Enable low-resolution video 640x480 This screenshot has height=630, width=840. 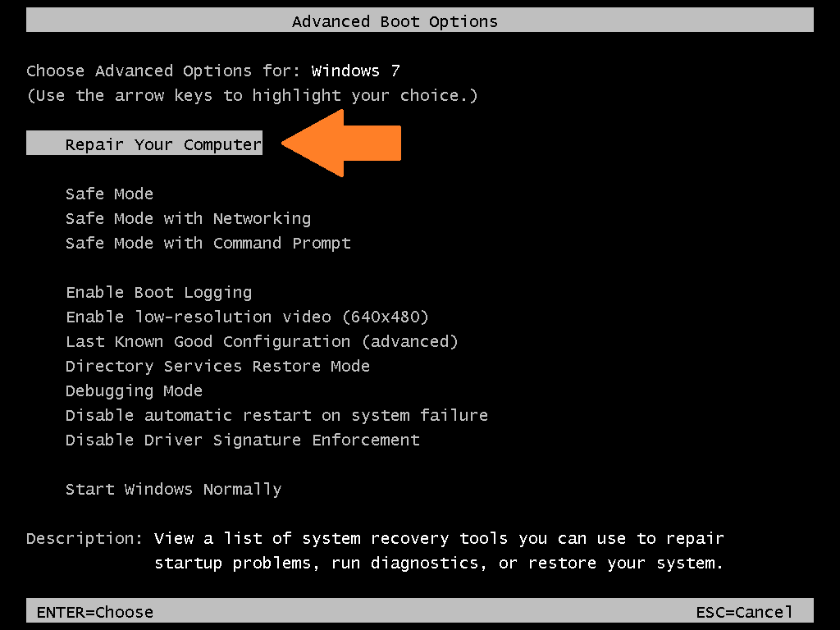coord(246,317)
